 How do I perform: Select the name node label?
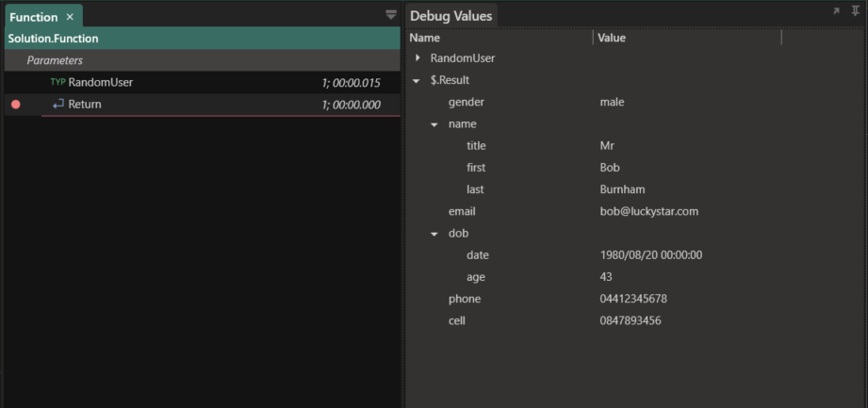point(462,124)
